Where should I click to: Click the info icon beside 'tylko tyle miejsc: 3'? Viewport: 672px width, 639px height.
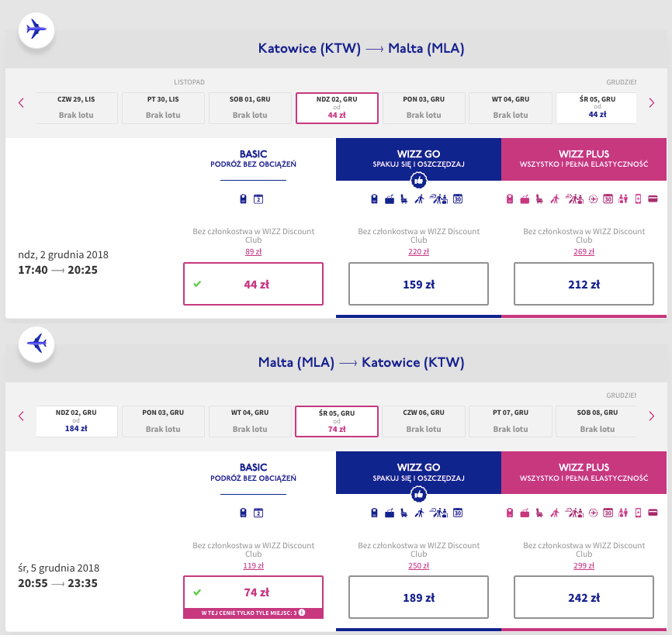point(302,613)
